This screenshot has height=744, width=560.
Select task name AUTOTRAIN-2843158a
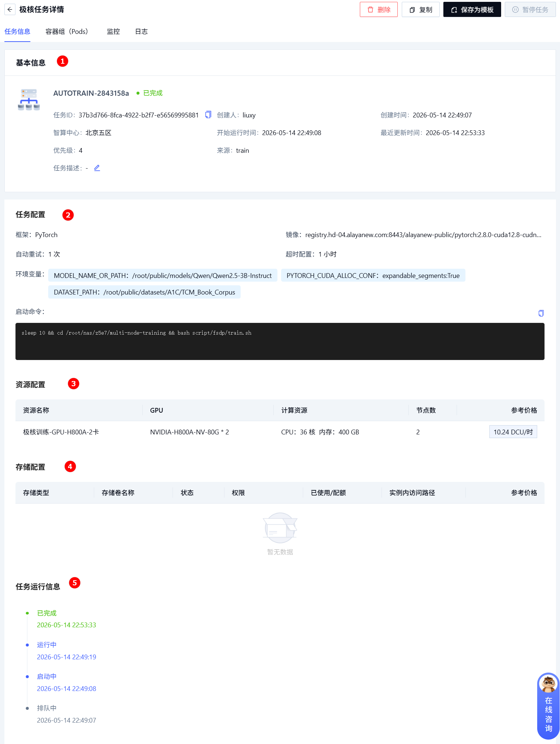91,93
